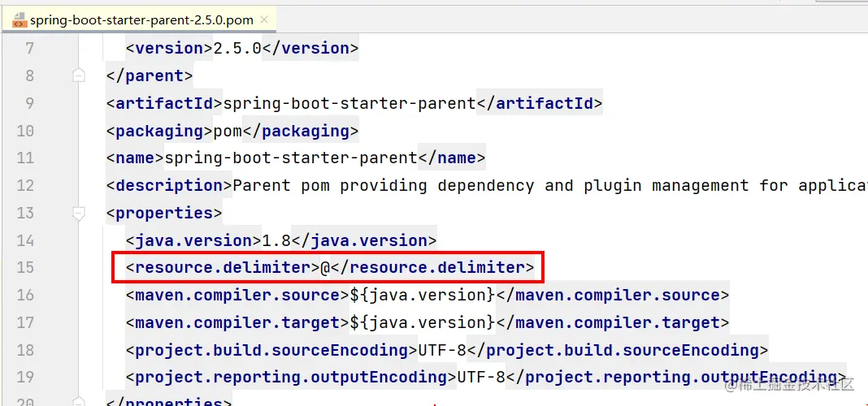Click line number 9 in the gutter
This screenshot has height=406, width=868.
[28, 103]
